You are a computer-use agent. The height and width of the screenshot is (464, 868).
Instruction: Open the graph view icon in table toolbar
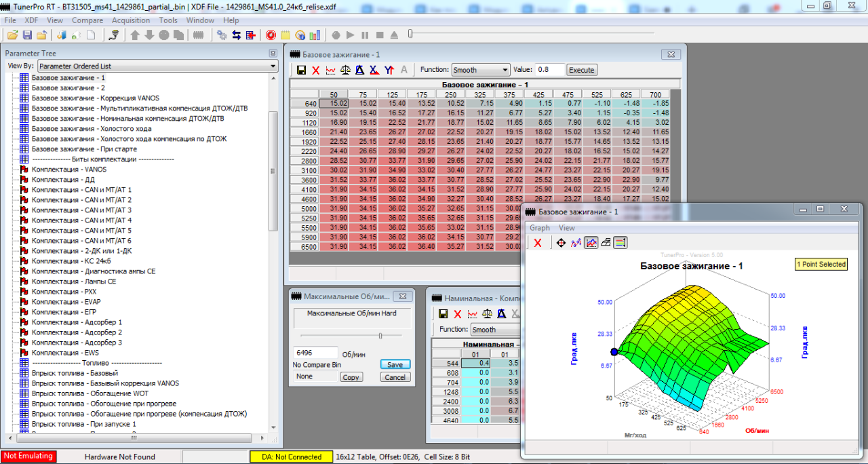click(331, 70)
